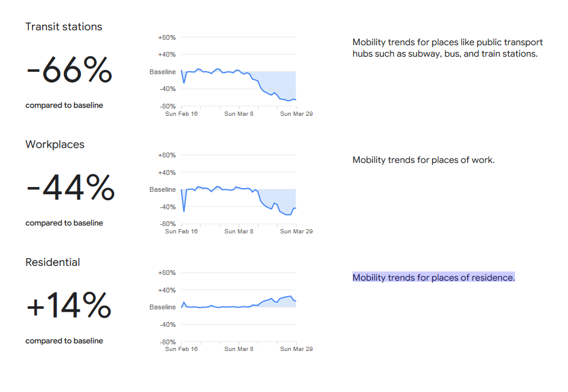568x392 pixels.
Task: Click the +14% residential figure
Action: click(69, 305)
